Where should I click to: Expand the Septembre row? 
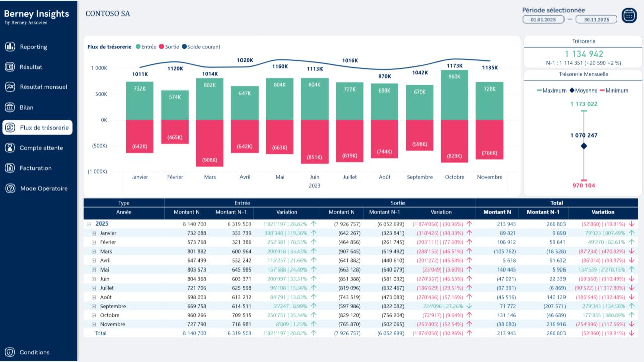click(x=93, y=306)
